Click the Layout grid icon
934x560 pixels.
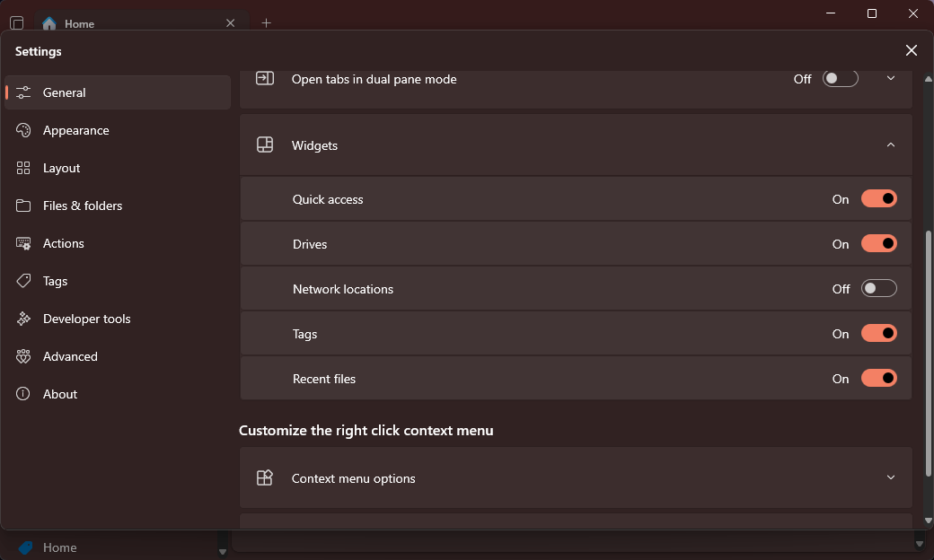(x=24, y=168)
